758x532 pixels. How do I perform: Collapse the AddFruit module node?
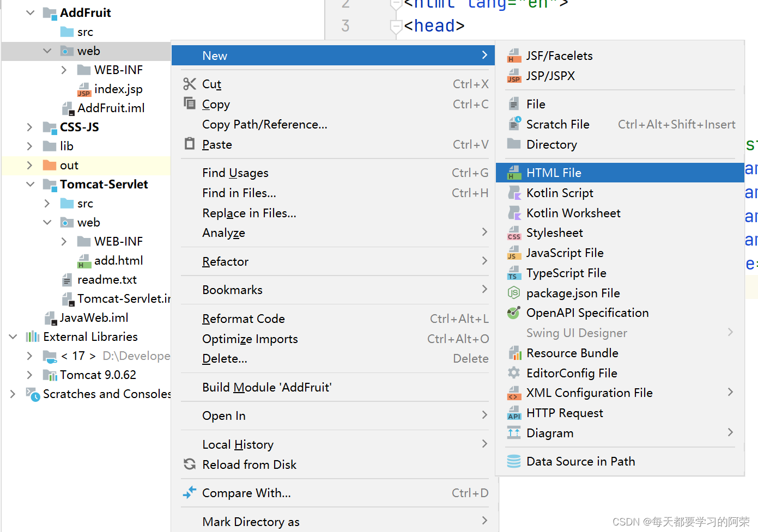point(30,13)
